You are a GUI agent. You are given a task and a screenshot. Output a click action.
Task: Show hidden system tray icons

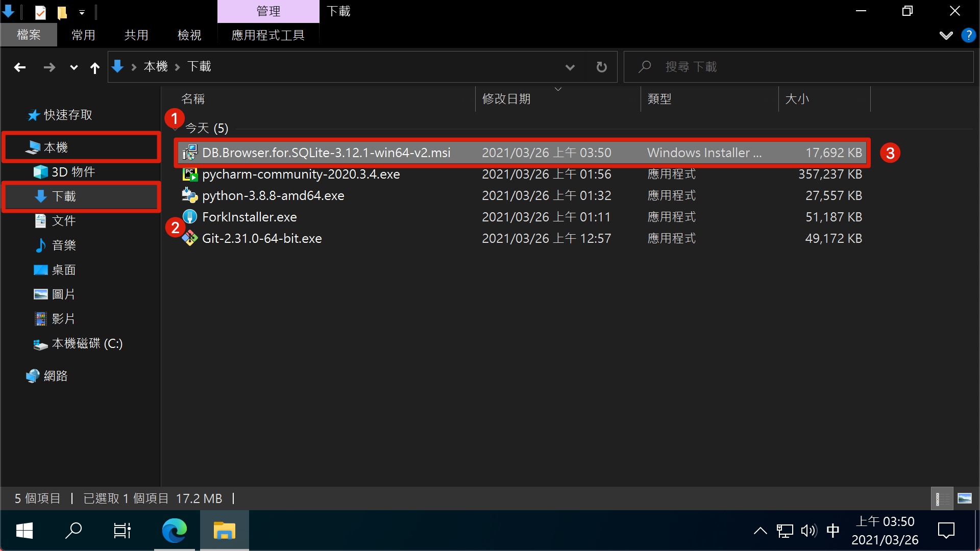point(760,531)
